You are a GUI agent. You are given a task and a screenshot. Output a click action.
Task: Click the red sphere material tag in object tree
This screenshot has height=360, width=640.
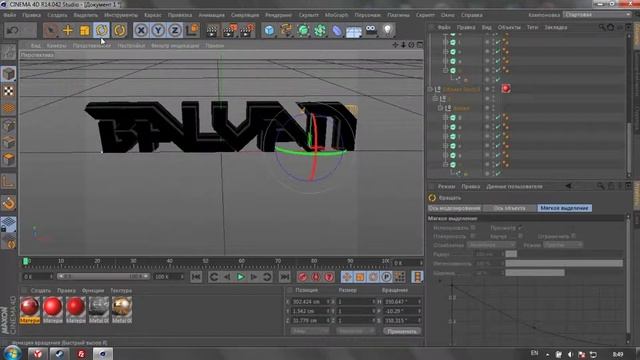point(506,89)
